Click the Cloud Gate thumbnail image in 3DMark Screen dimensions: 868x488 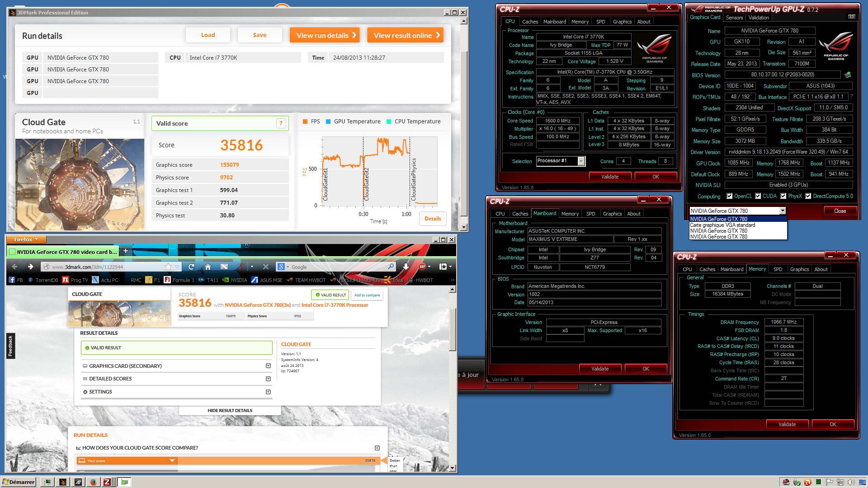pyautogui.click(x=80, y=184)
